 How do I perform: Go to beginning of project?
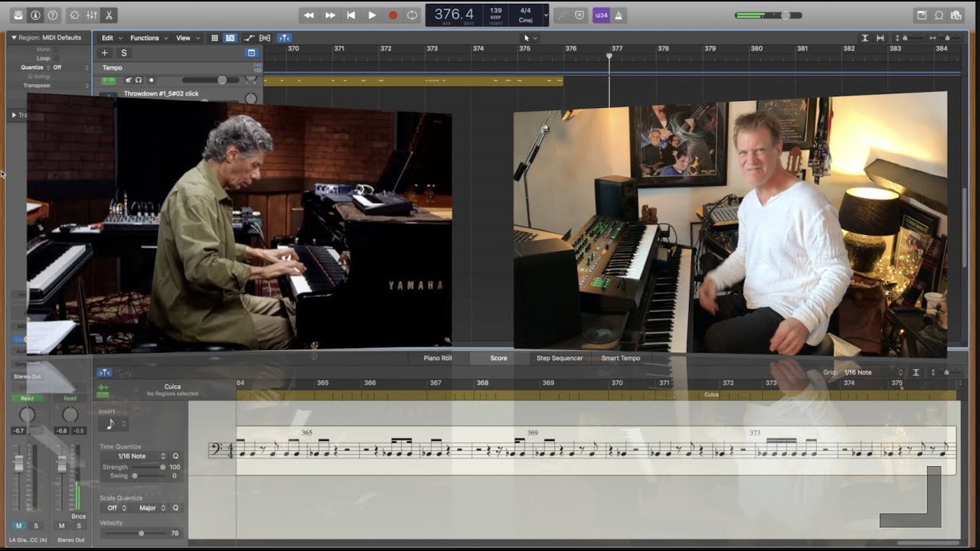click(x=351, y=15)
